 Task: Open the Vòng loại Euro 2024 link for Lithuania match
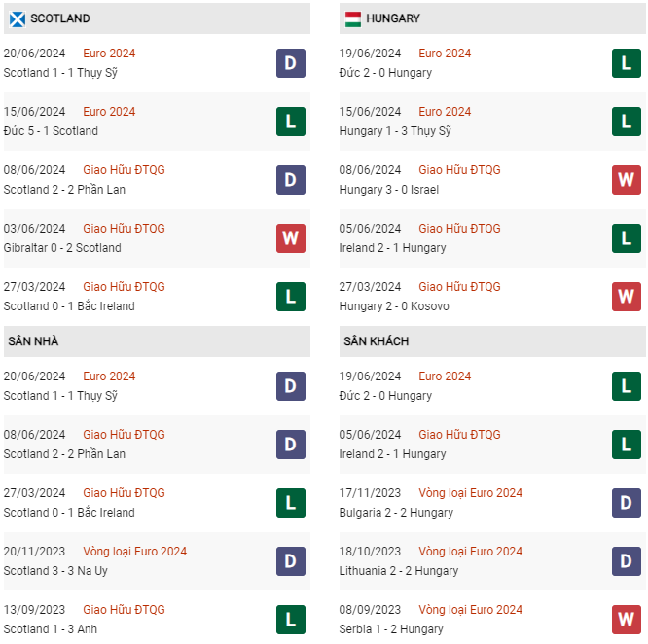pos(470,551)
